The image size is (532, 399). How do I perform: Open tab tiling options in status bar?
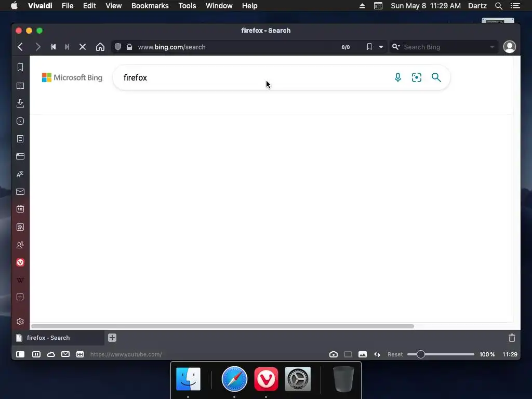[36, 354]
